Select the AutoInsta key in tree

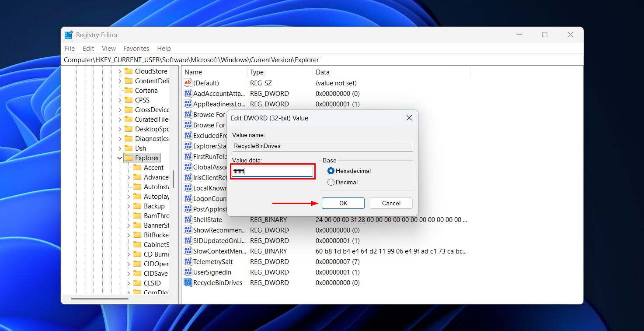[x=156, y=187]
